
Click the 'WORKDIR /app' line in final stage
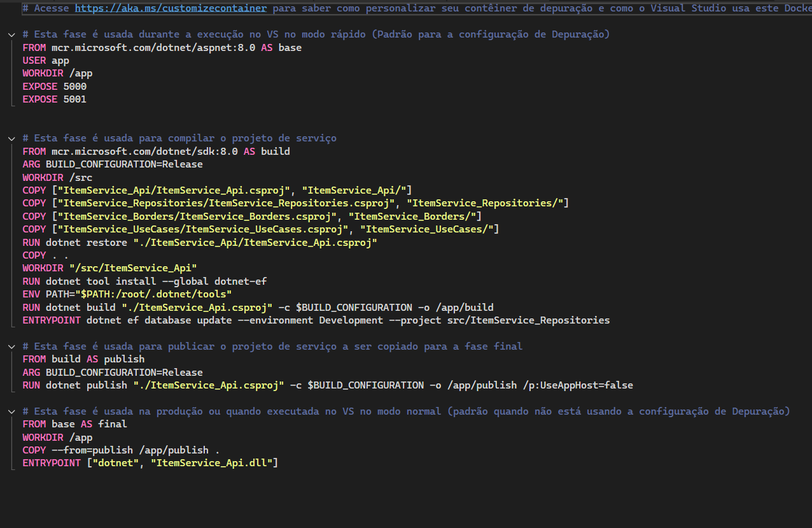(x=57, y=438)
